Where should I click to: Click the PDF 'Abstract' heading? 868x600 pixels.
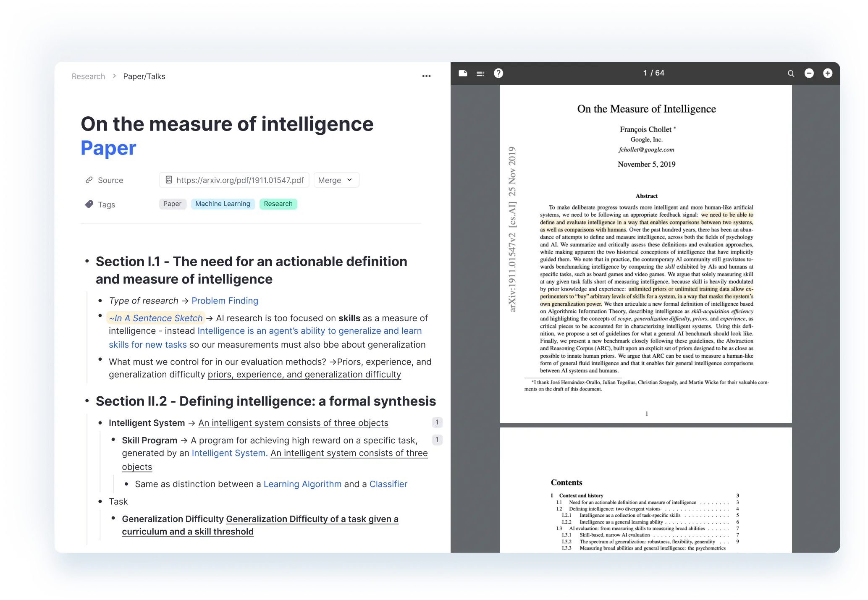647,196
